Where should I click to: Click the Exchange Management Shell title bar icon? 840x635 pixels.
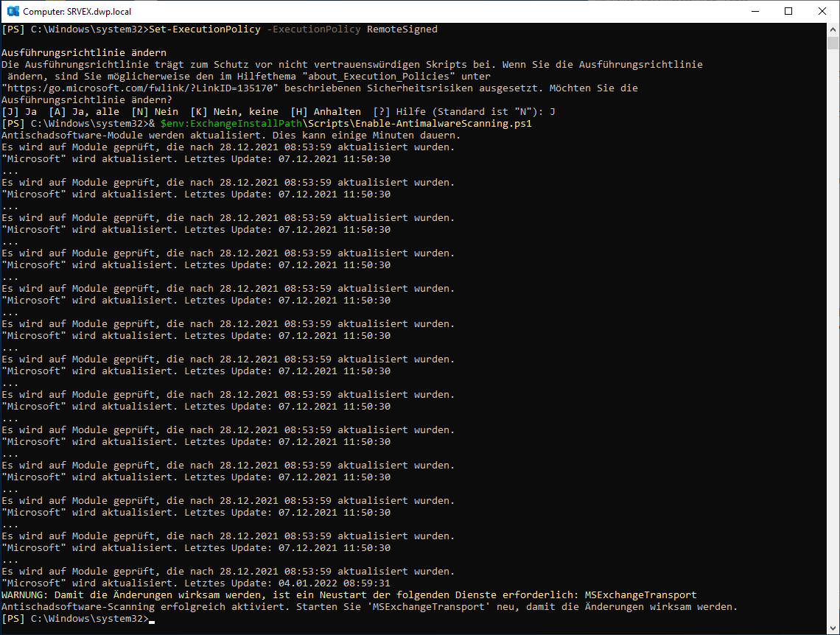(13, 11)
